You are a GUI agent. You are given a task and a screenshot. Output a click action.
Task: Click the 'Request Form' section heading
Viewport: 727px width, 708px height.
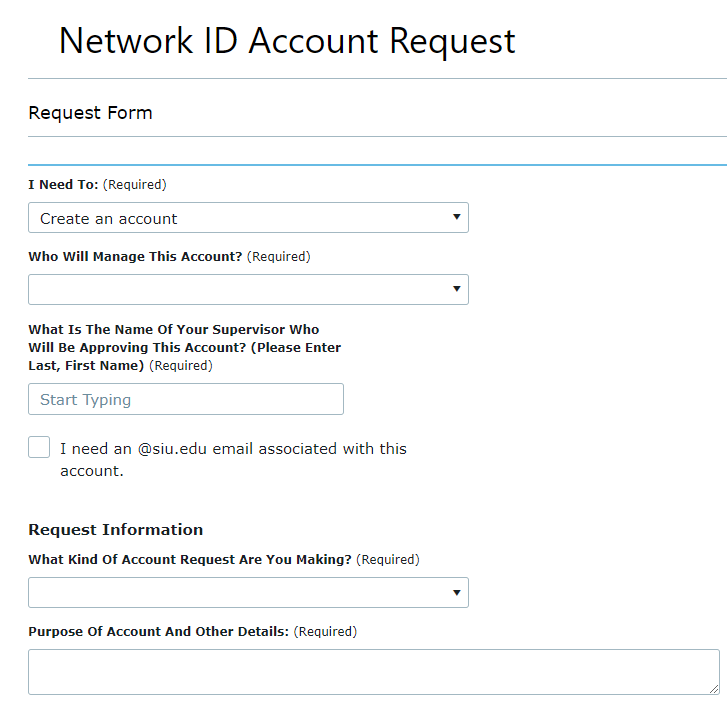[90, 113]
